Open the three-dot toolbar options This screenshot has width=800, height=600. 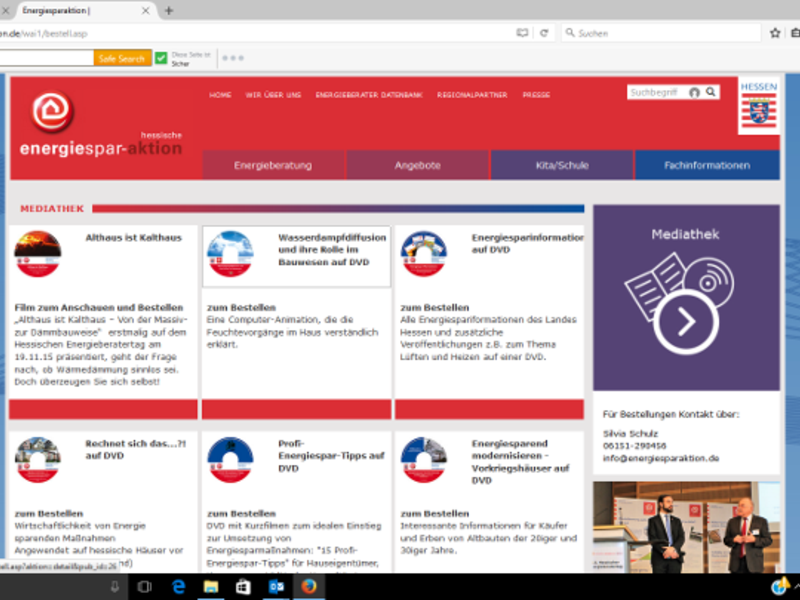[x=233, y=58]
